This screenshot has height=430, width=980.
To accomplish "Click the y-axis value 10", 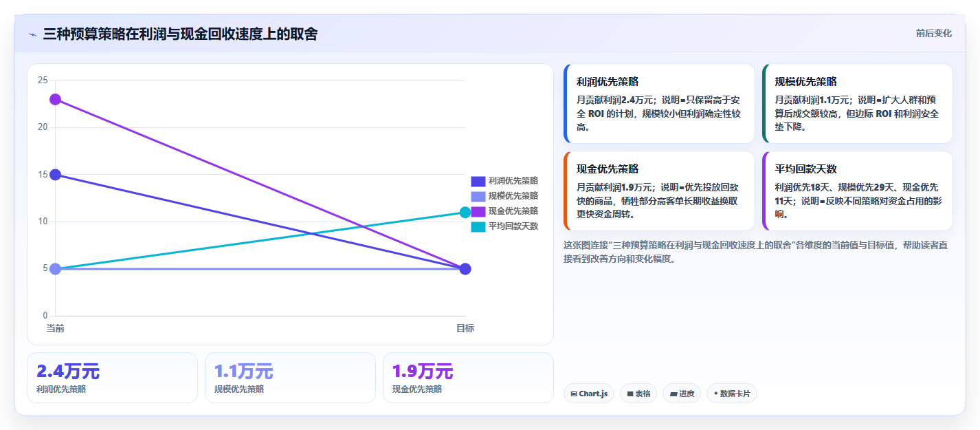I will pyautogui.click(x=43, y=222).
